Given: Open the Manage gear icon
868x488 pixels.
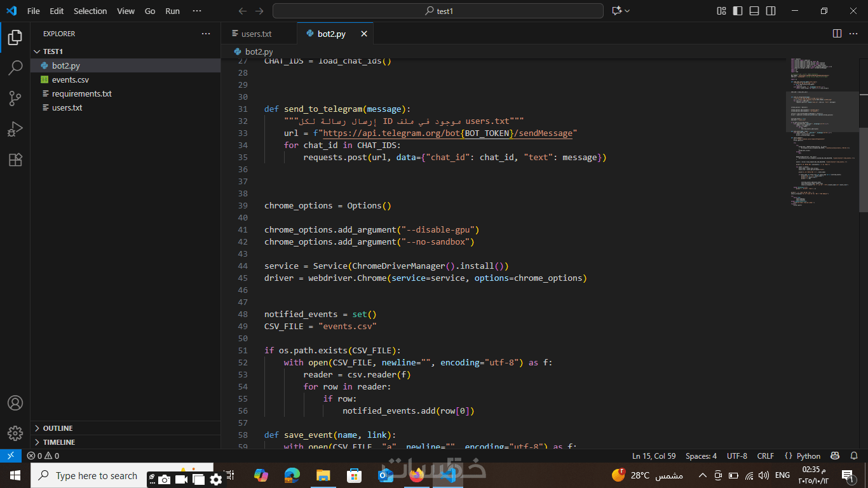Looking at the screenshot, I should [x=15, y=433].
